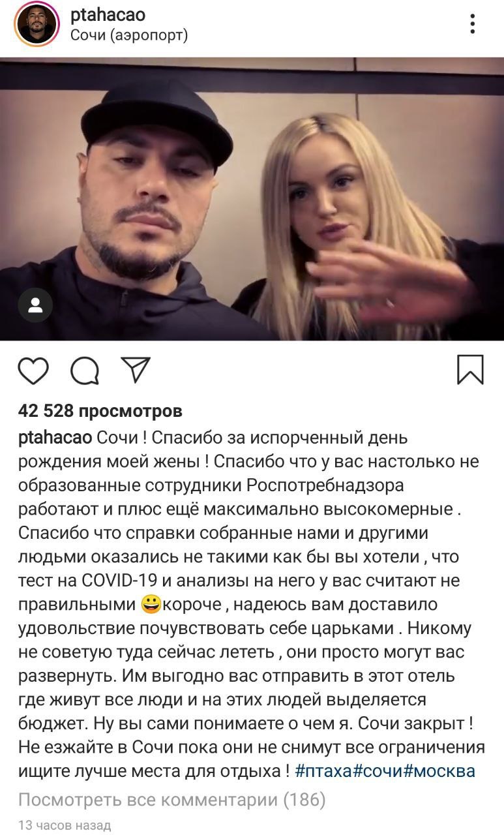
Task: Open hashtag #москва
Action: [439, 770]
